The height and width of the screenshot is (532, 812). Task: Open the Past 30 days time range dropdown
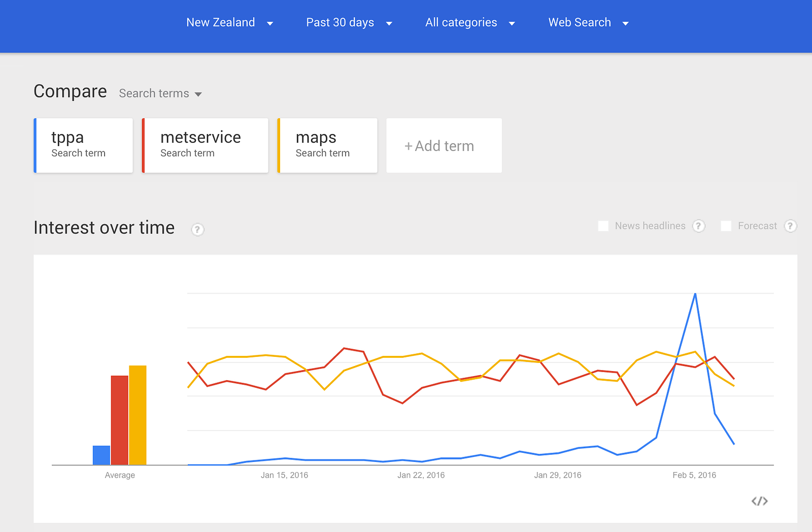349,23
